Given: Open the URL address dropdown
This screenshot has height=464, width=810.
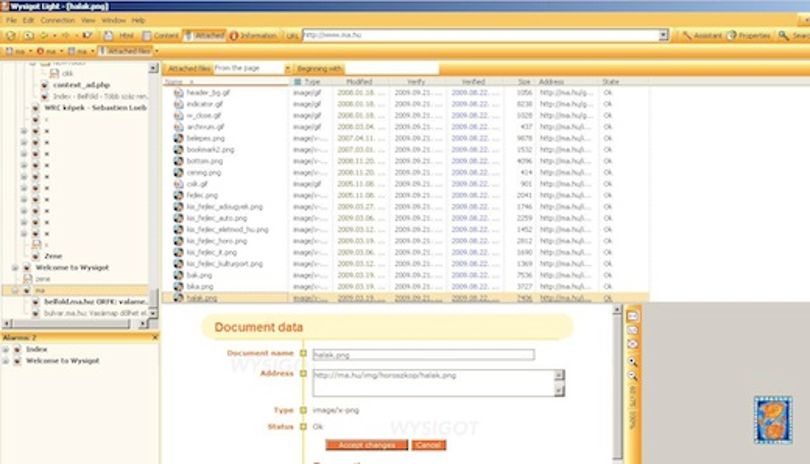Looking at the screenshot, I should [663, 35].
